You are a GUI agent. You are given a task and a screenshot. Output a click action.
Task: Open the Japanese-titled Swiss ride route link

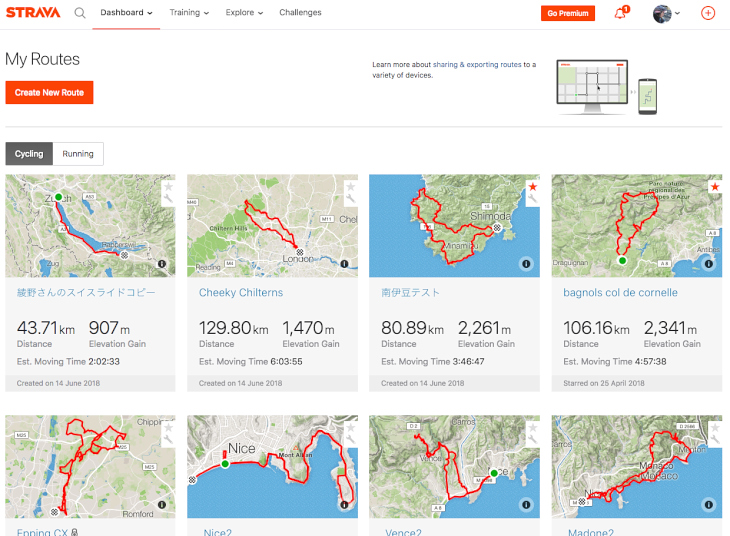[x=86, y=292]
